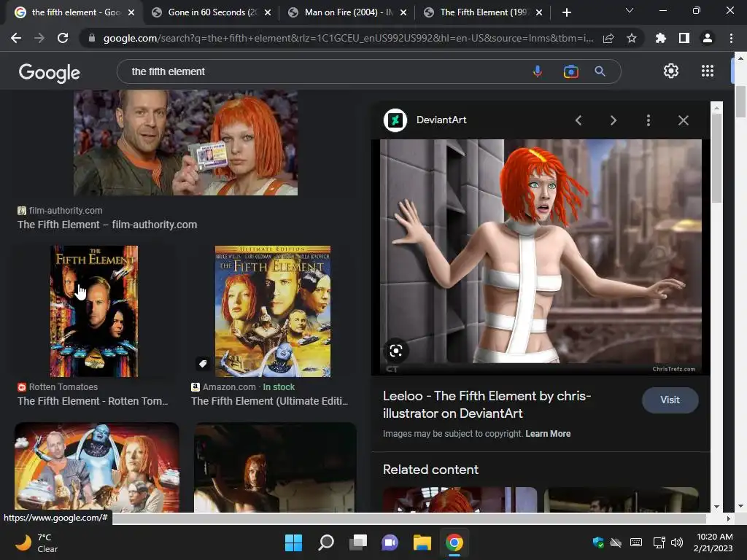Click the large Leeloo preview image
The width and height of the screenshot is (747, 560).
point(541,257)
